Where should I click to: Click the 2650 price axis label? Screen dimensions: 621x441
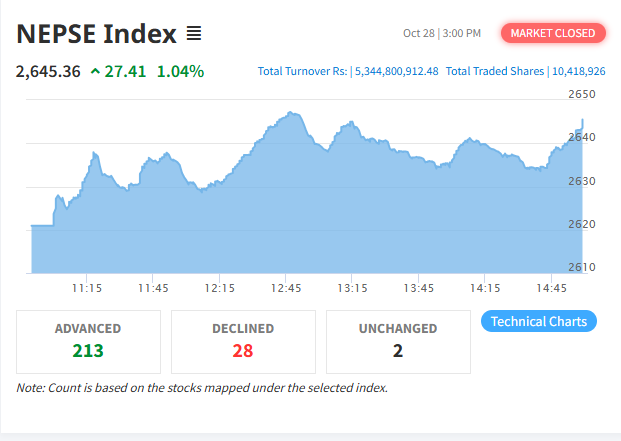pyautogui.click(x=582, y=94)
